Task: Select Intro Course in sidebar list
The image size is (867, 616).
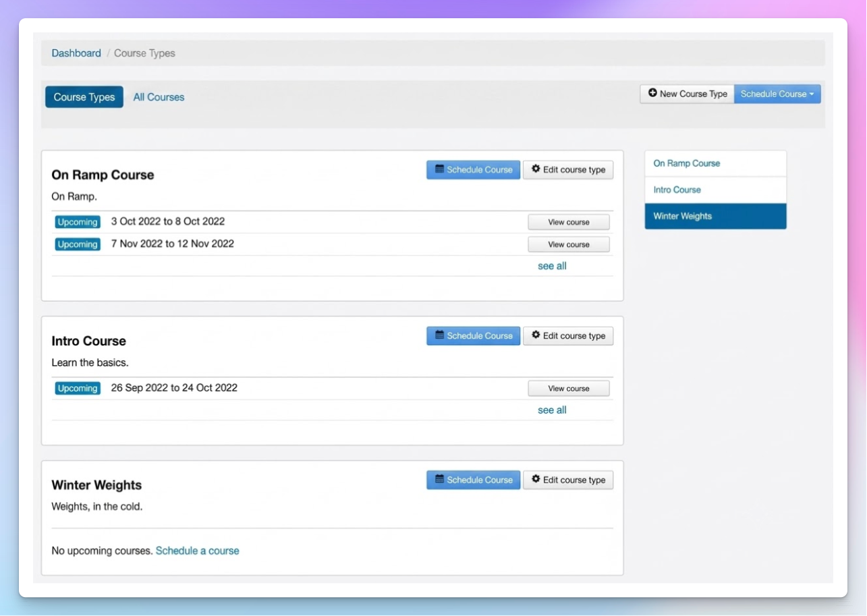Action: click(715, 190)
